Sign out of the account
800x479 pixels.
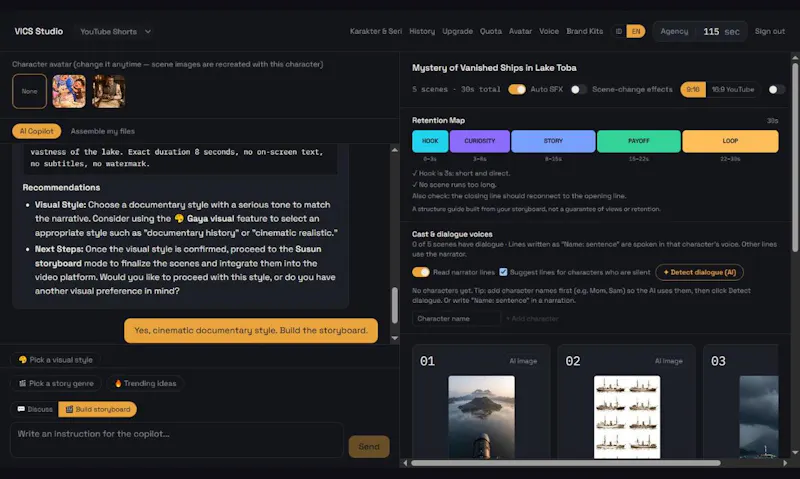769,31
